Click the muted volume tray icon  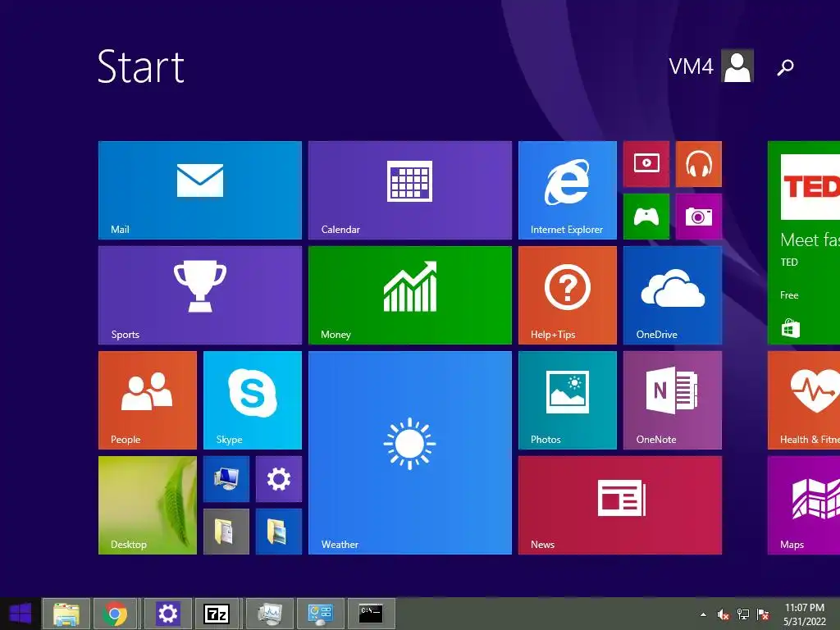point(724,614)
